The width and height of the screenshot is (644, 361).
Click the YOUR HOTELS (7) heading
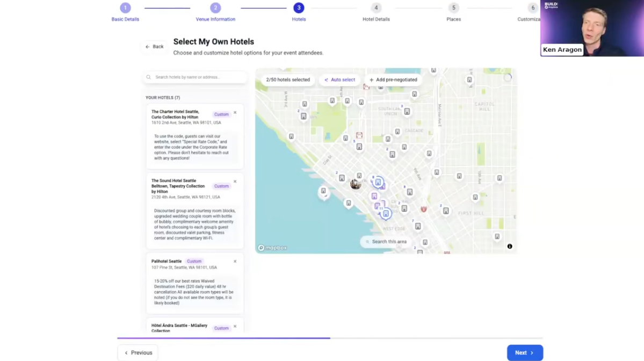pos(163,97)
